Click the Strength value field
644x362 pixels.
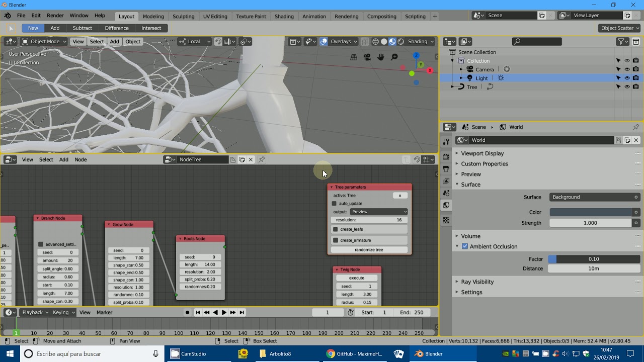(590, 223)
